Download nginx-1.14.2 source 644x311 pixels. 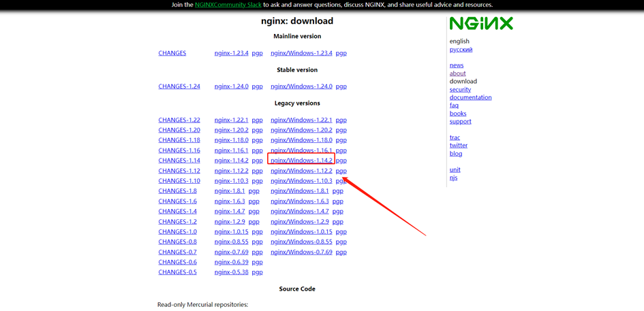[x=231, y=161]
